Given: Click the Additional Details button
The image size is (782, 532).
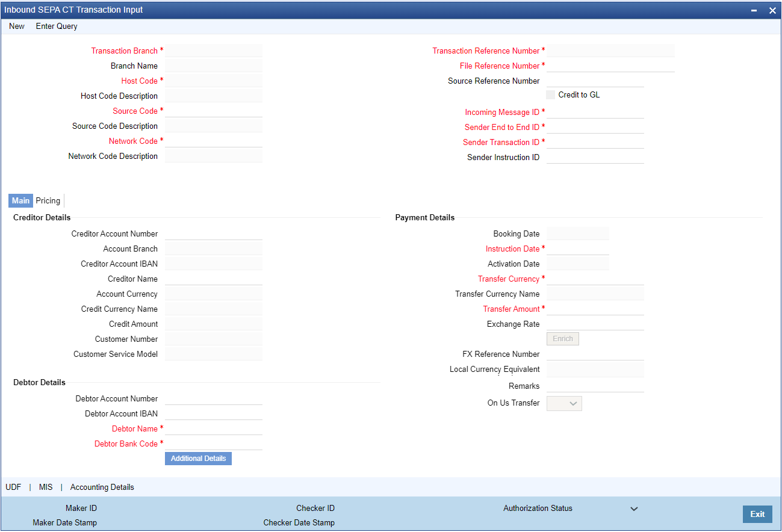Looking at the screenshot, I should pos(199,459).
